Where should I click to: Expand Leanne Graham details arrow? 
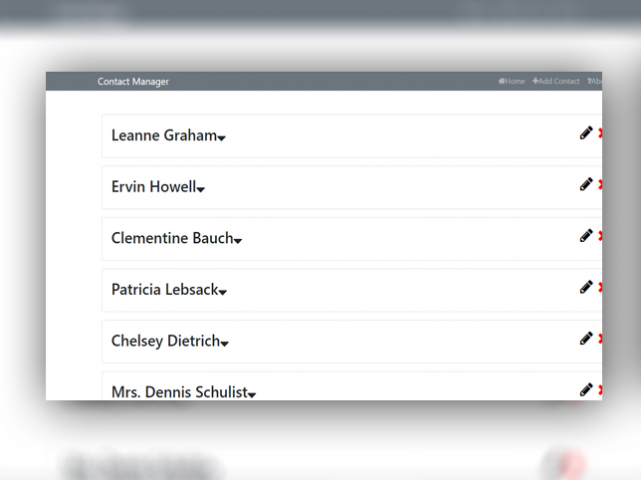(x=221, y=139)
